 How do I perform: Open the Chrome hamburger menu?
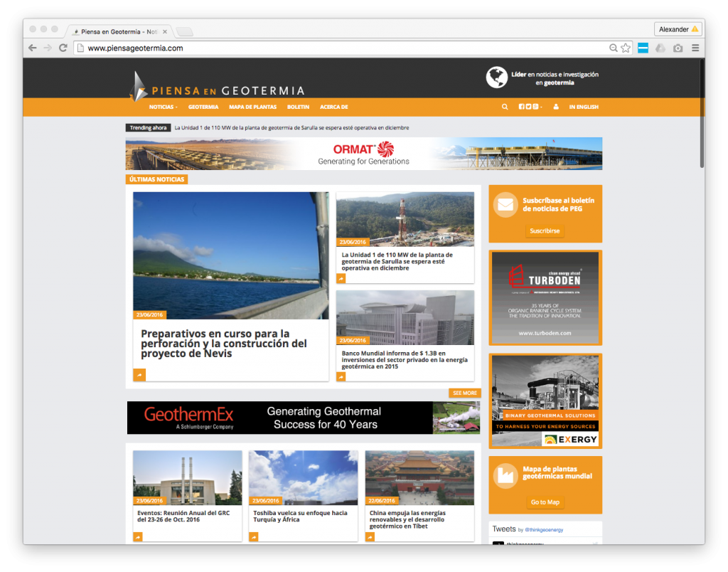[x=695, y=48]
